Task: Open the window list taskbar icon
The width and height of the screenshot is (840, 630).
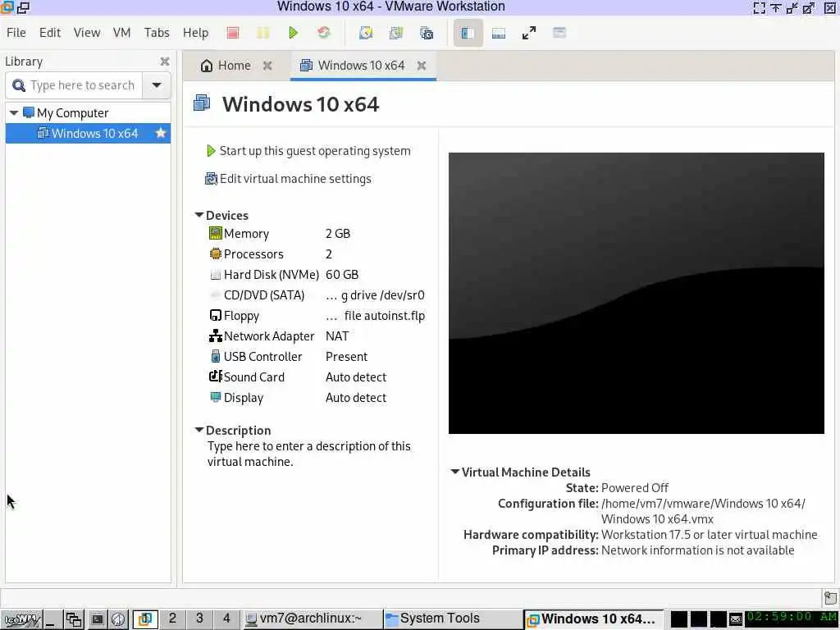Action: click(x=74, y=619)
